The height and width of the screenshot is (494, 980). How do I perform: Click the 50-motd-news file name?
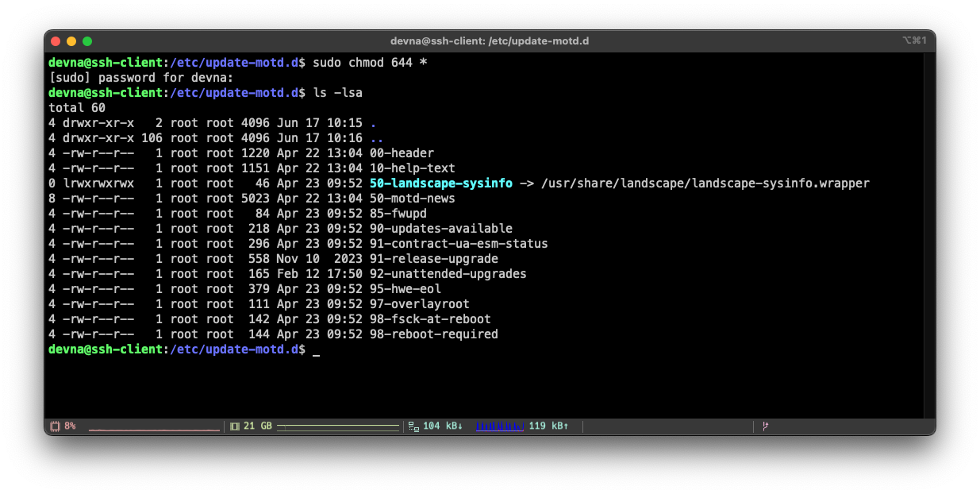pos(413,199)
